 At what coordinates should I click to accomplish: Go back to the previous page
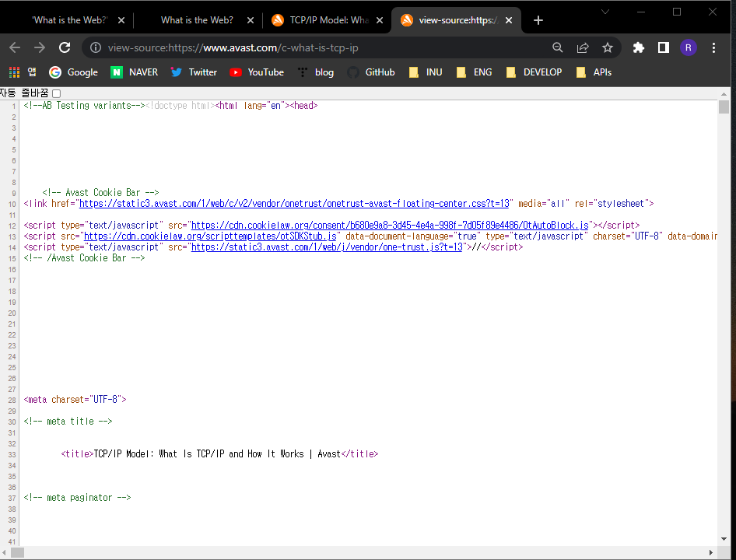click(15, 47)
